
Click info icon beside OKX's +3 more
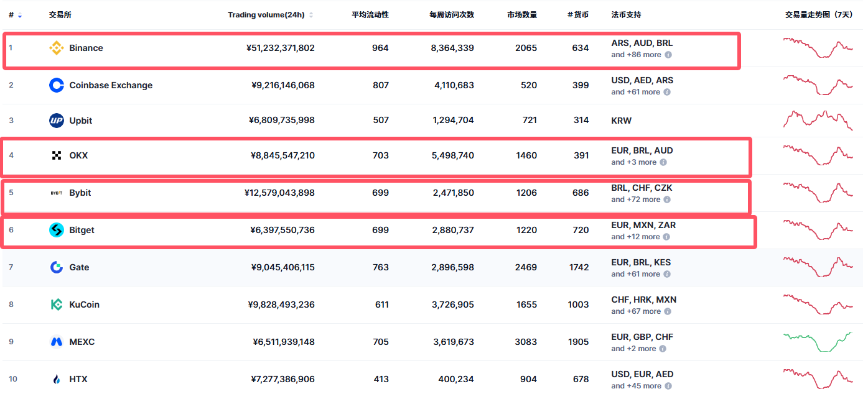[x=663, y=162]
